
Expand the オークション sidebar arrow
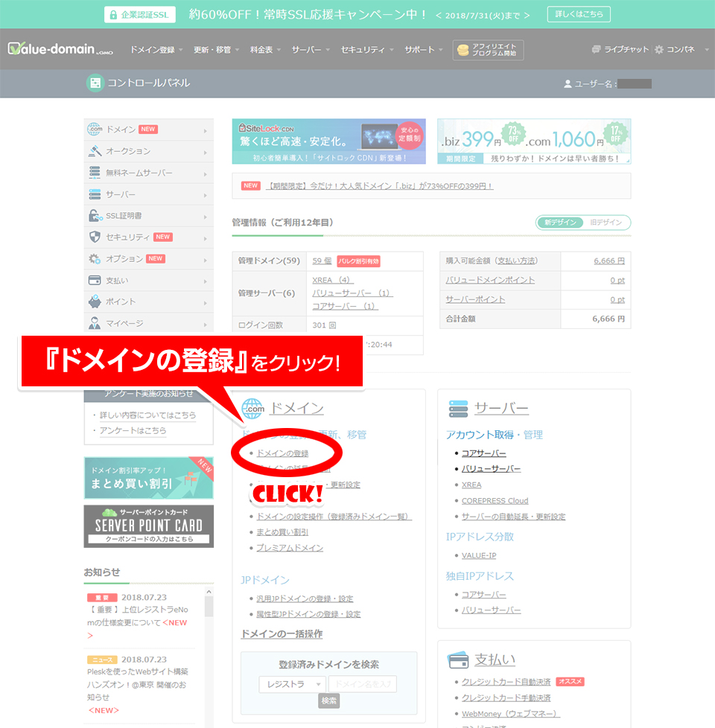coord(206,153)
